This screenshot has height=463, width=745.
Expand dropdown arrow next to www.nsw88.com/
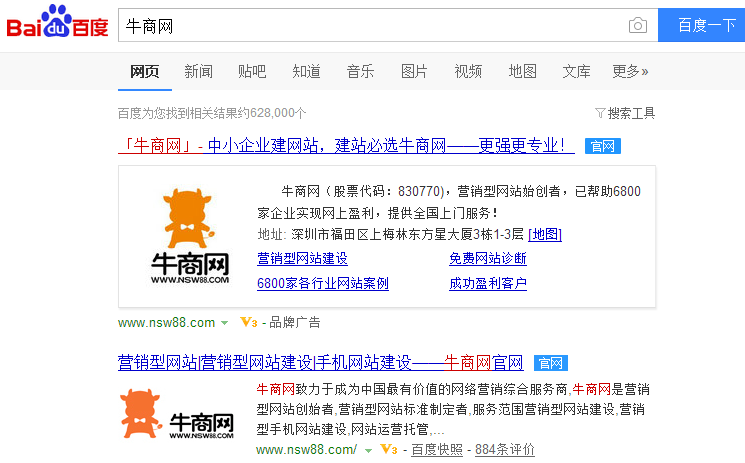pos(368,450)
